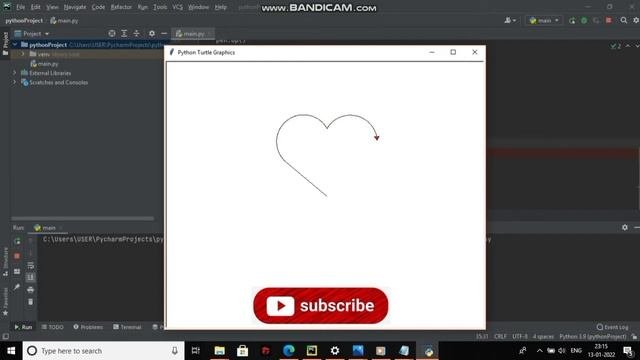640x360 pixels.
Task: Click the Clear All trash icon in Run console
Action: pos(31,302)
